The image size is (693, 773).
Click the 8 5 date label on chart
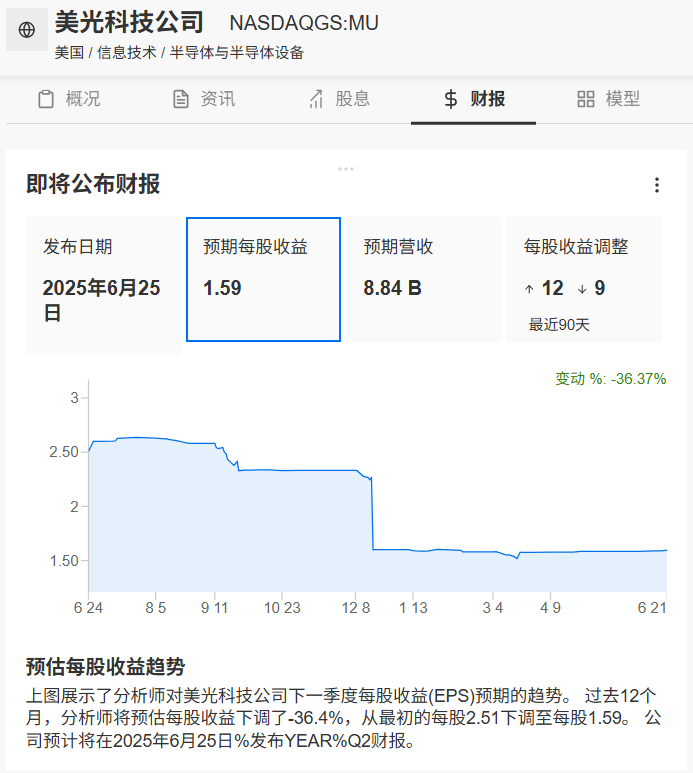click(x=155, y=608)
